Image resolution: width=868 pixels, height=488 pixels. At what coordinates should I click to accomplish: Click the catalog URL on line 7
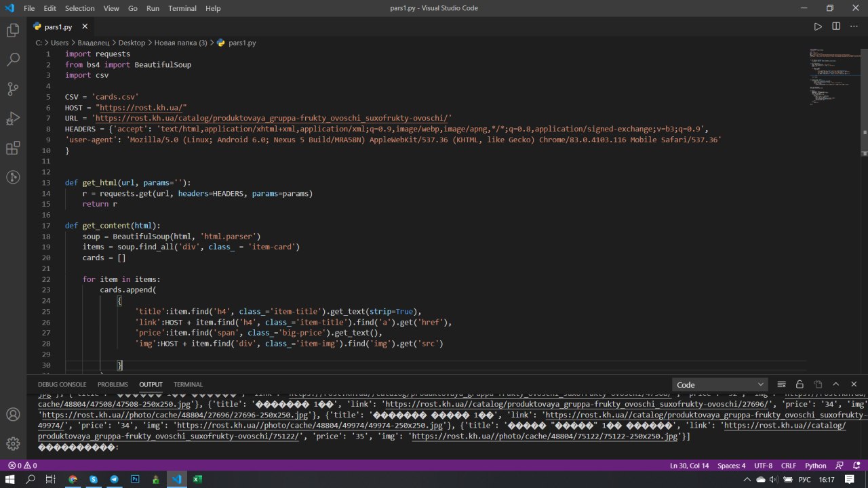(x=271, y=118)
